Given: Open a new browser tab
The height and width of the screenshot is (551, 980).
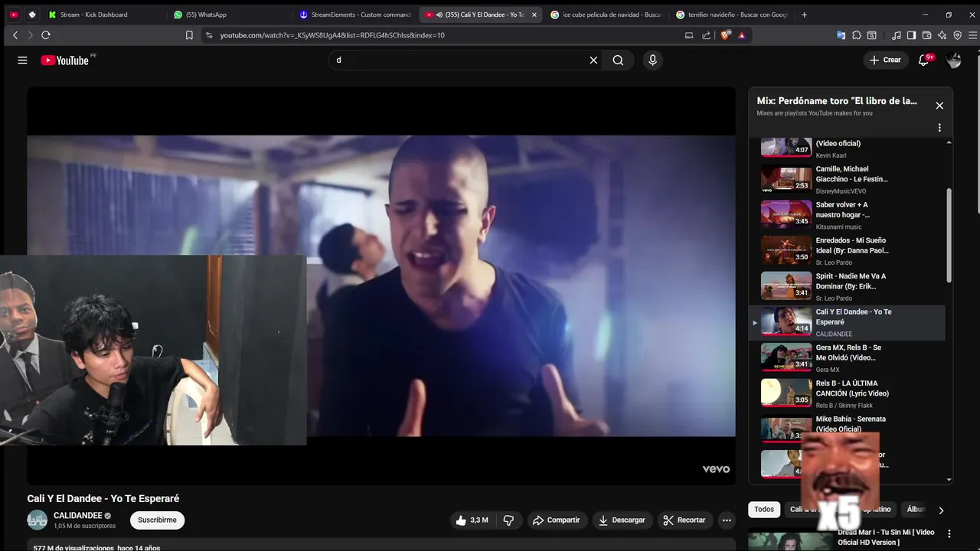Looking at the screenshot, I should tap(804, 15).
